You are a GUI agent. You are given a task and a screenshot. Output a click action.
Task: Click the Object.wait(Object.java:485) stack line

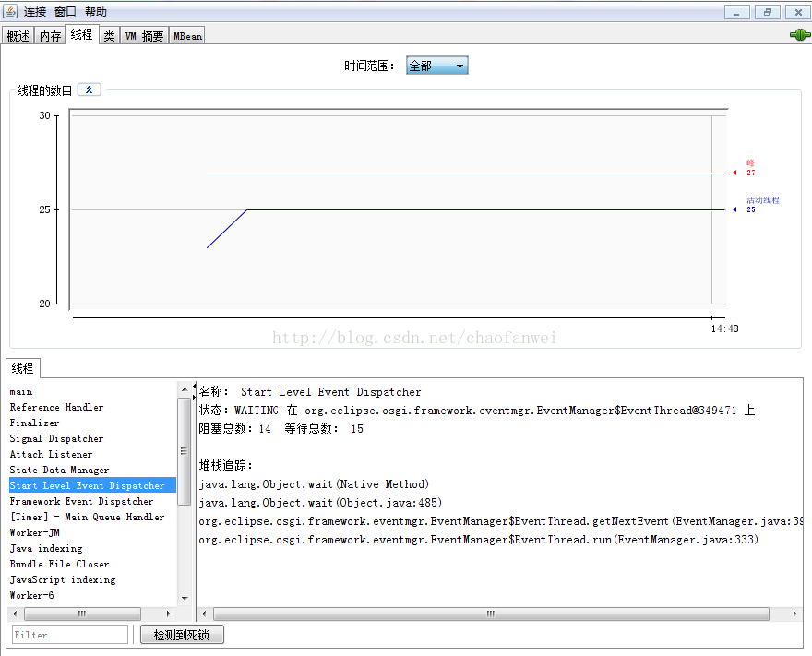(x=320, y=503)
